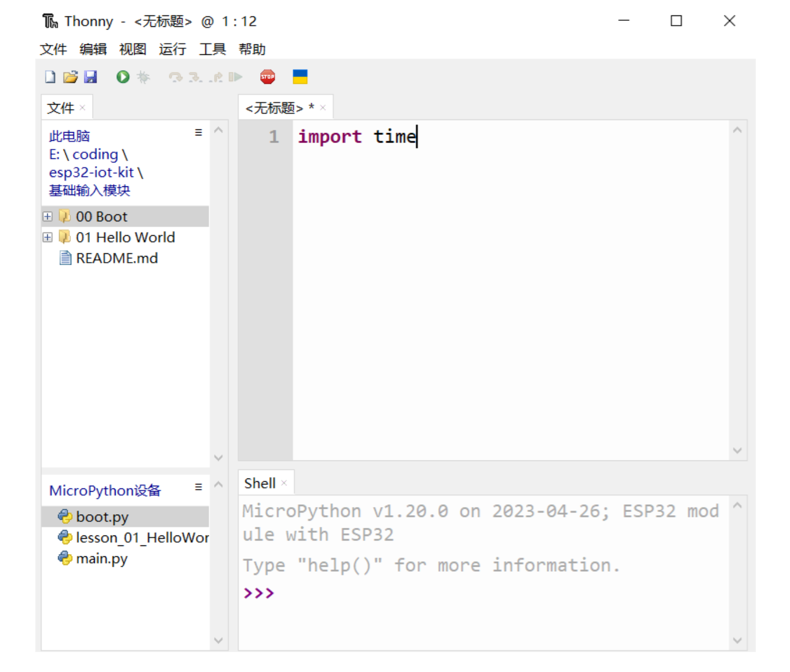This screenshot has width=790, height=672.
Task: Open README.md from the file tree
Action: 117,258
